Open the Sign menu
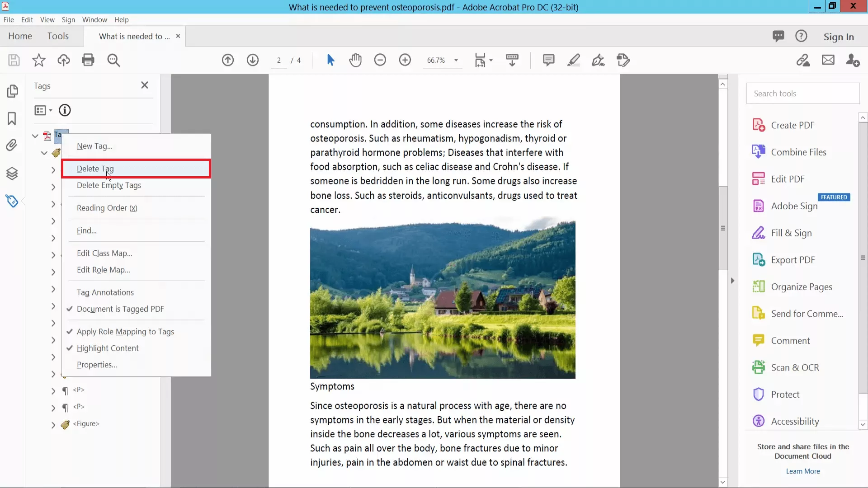The width and height of the screenshot is (868, 488). (x=68, y=19)
